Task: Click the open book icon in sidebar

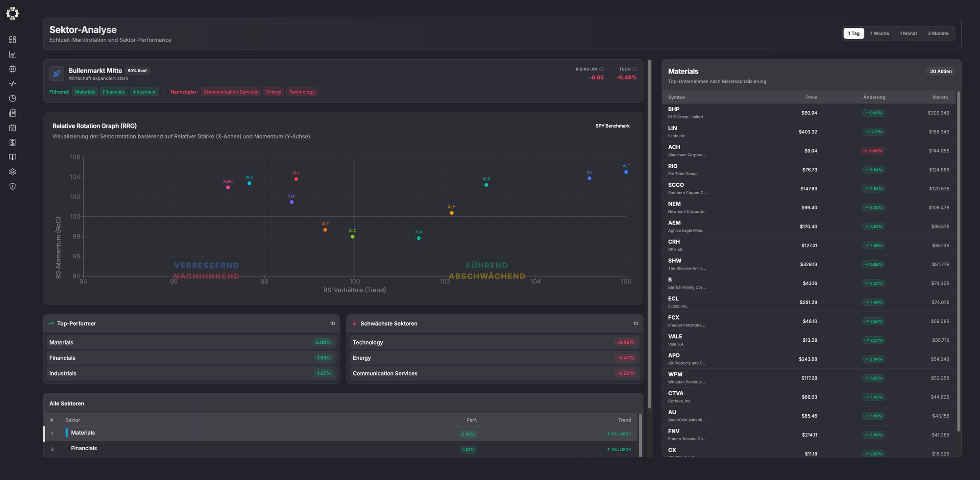Action: pos(13,157)
